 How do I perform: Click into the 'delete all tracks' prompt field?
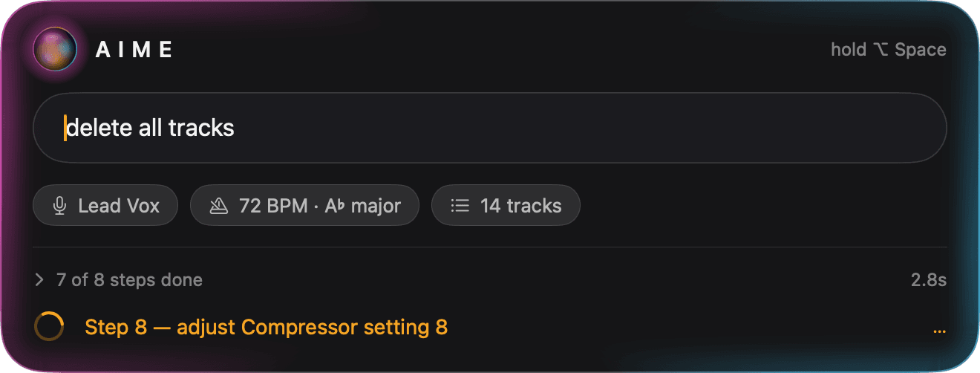click(490, 128)
